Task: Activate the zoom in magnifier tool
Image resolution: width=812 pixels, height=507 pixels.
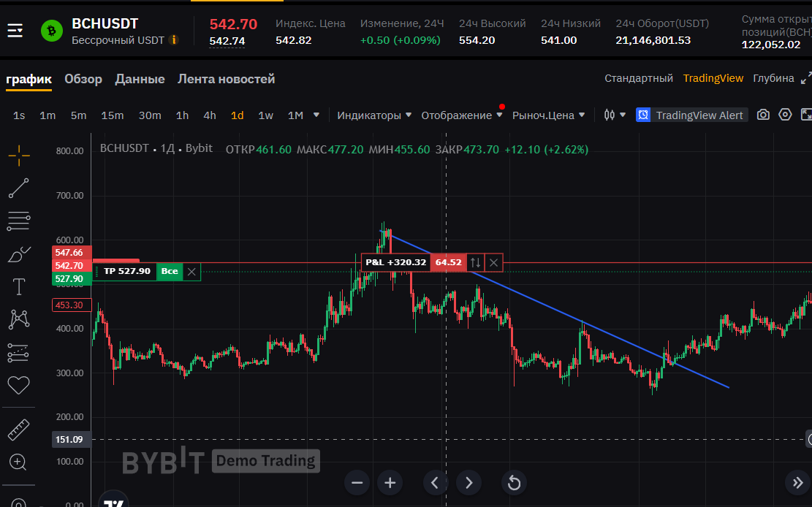Action: pos(19,462)
